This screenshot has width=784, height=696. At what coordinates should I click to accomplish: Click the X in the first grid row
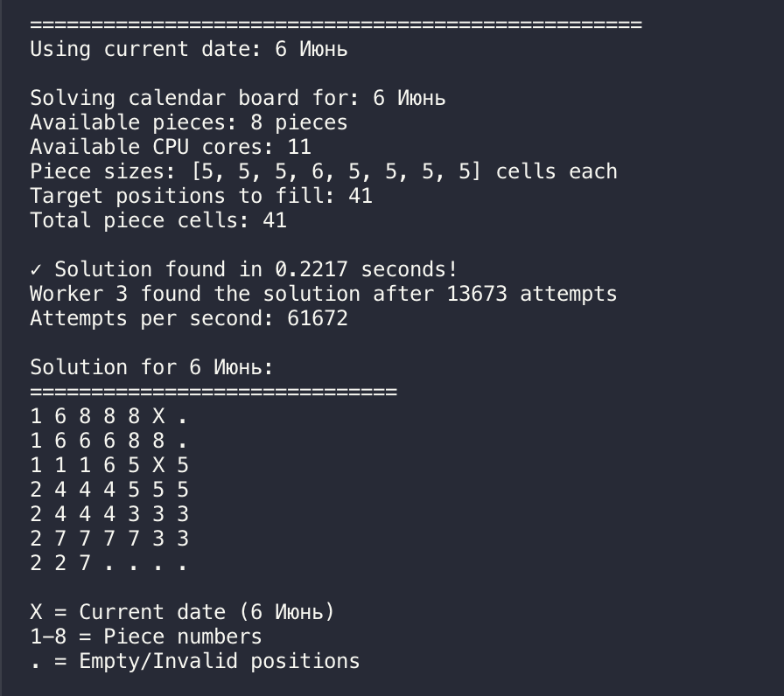click(x=158, y=416)
